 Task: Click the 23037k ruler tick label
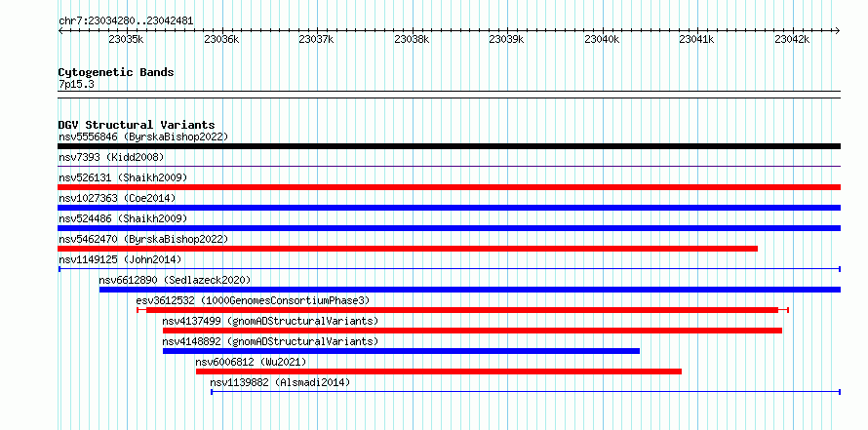pos(317,39)
